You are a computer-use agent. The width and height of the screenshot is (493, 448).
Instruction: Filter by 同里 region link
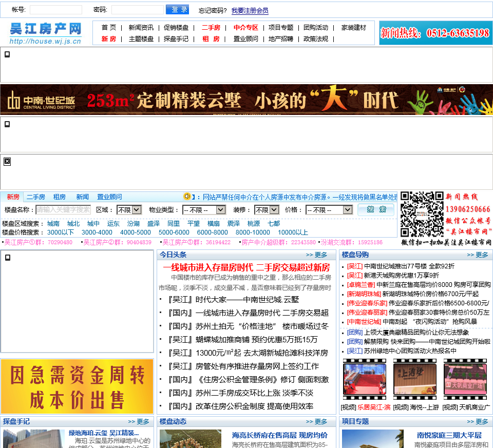coord(173,224)
